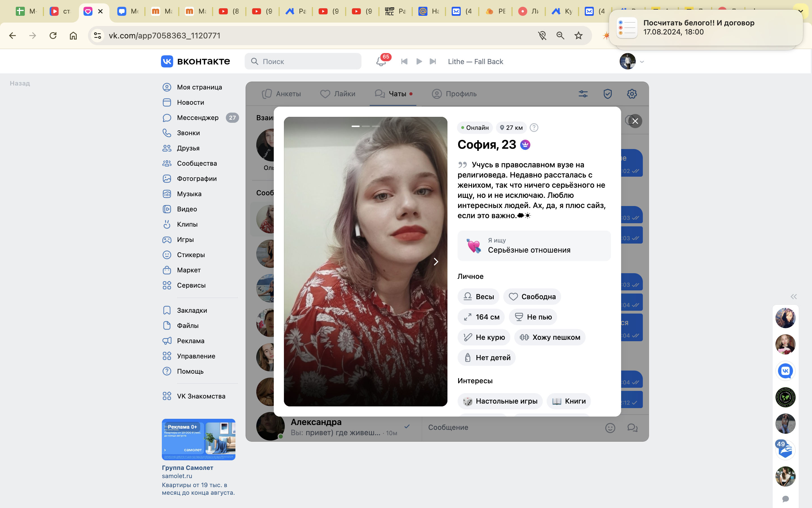Open filters sliders icon in dating app
The image size is (812, 508).
pos(583,94)
